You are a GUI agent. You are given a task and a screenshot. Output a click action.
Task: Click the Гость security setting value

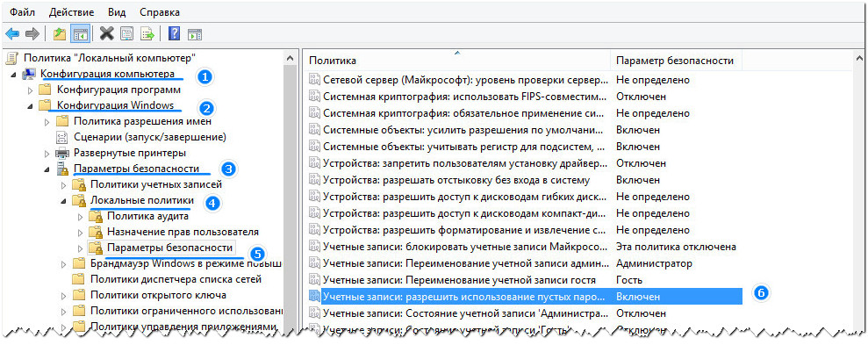(629, 280)
